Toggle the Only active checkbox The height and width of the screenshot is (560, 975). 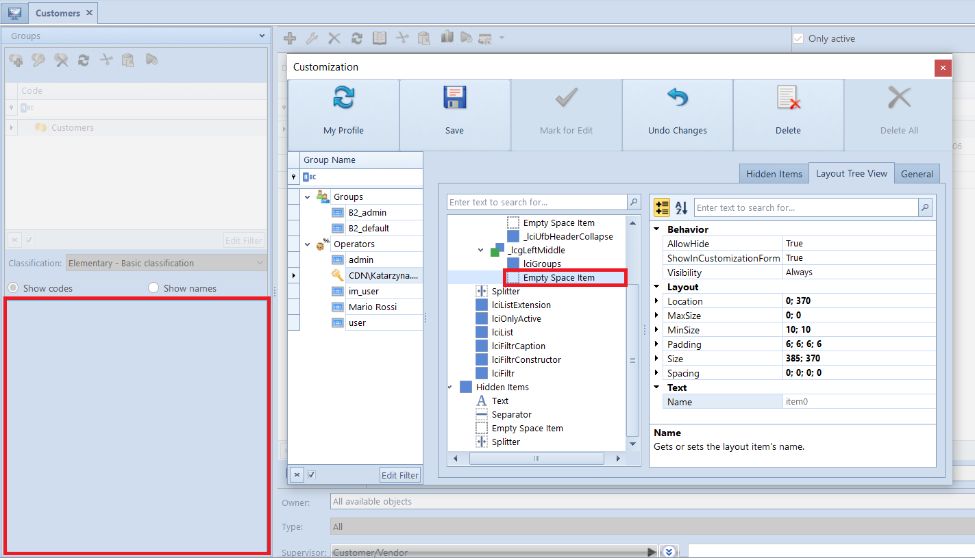798,38
